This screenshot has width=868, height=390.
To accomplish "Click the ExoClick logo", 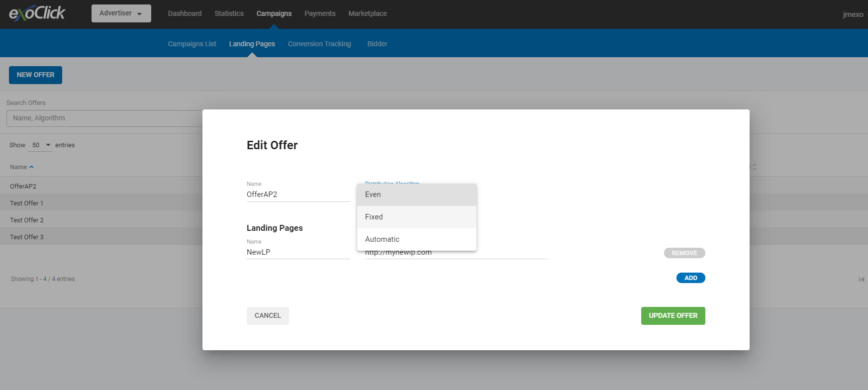I will (37, 13).
